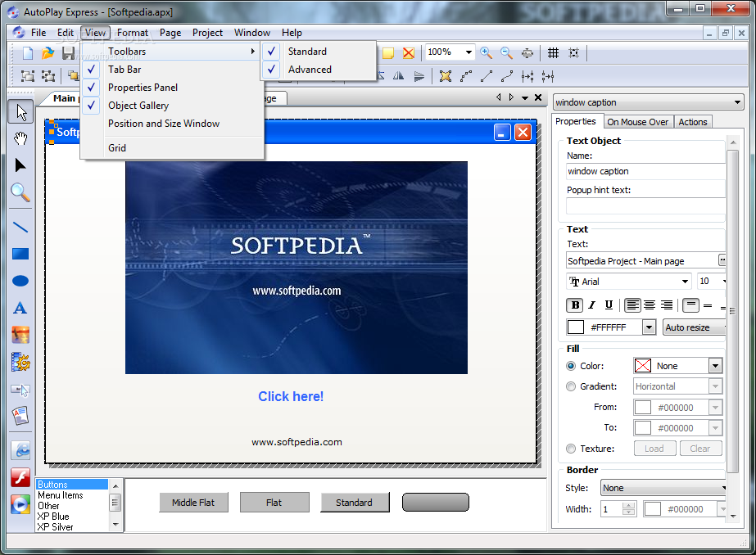Expand the Toolbars submenu
The height and width of the screenshot is (555, 756).
point(172,51)
